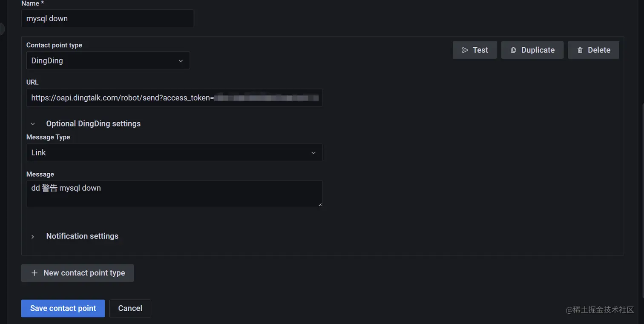Click the trash icon in the Delete button
The height and width of the screenshot is (324, 644).
[x=580, y=50]
